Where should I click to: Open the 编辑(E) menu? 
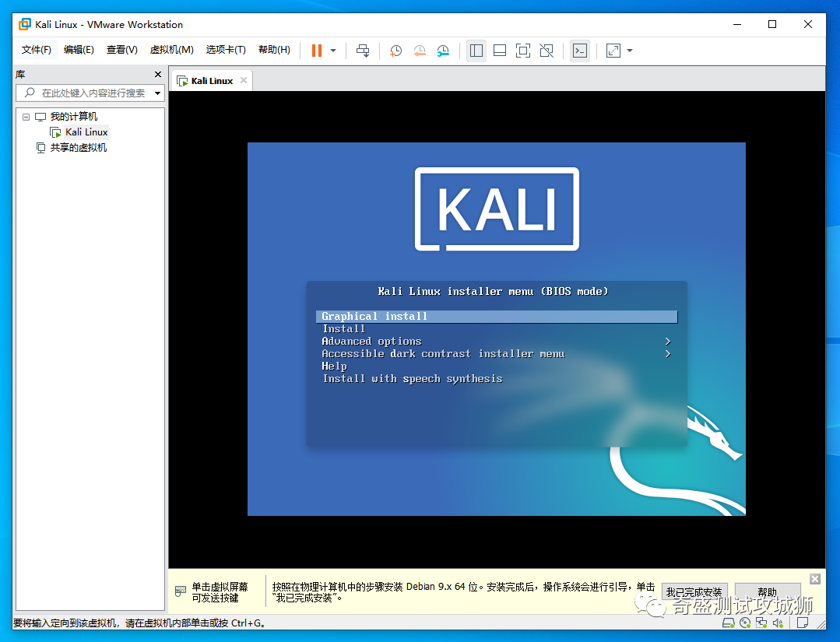[79, 50]
